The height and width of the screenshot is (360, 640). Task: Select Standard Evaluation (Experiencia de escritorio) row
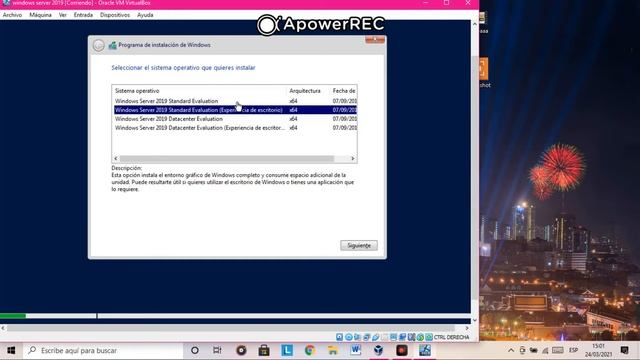(235, 110)
